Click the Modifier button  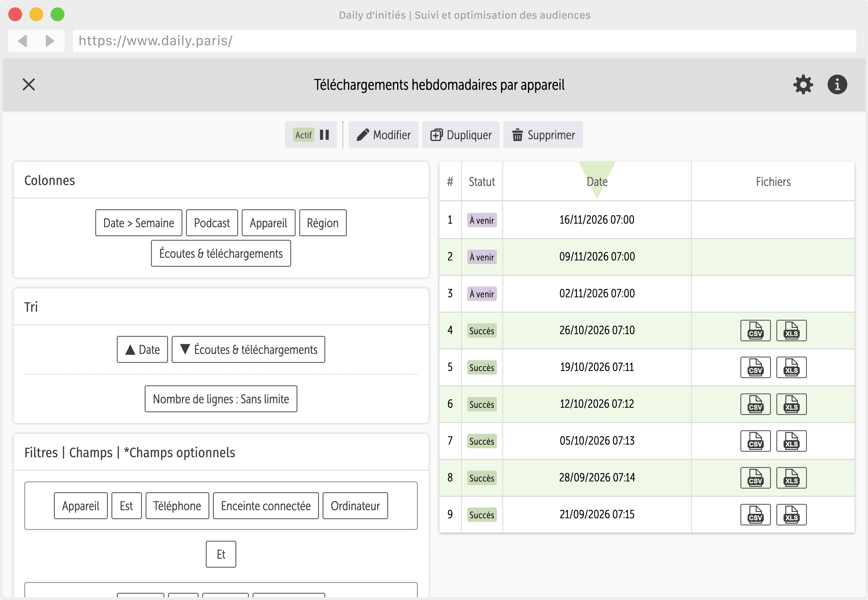click(x=383, y=135)
